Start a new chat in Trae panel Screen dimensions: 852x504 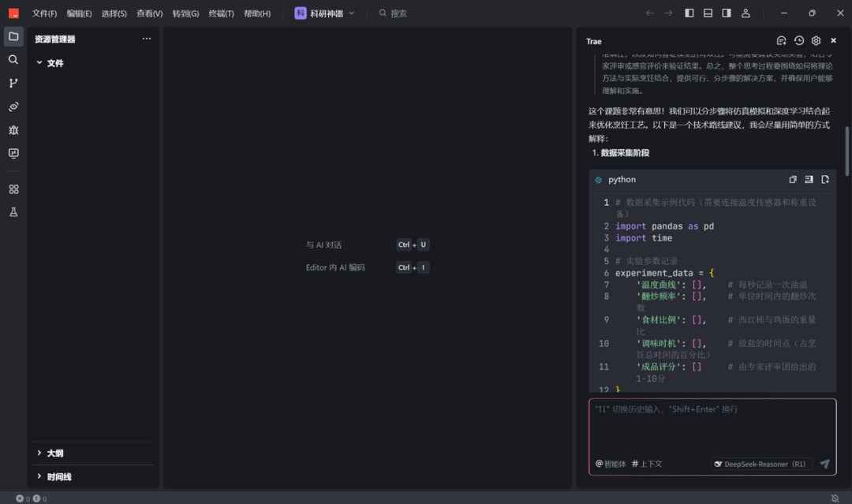781,41
